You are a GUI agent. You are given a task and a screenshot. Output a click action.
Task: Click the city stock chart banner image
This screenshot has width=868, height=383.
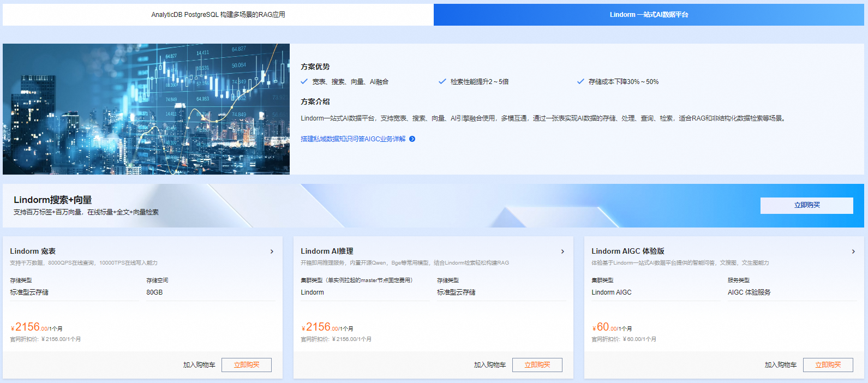(146, 109)
